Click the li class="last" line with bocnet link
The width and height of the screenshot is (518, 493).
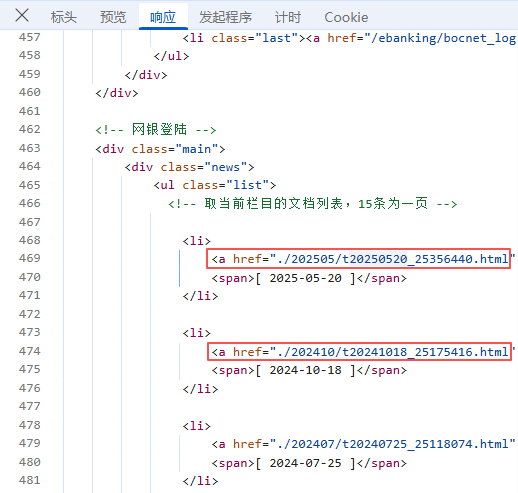tap(350, 38)
